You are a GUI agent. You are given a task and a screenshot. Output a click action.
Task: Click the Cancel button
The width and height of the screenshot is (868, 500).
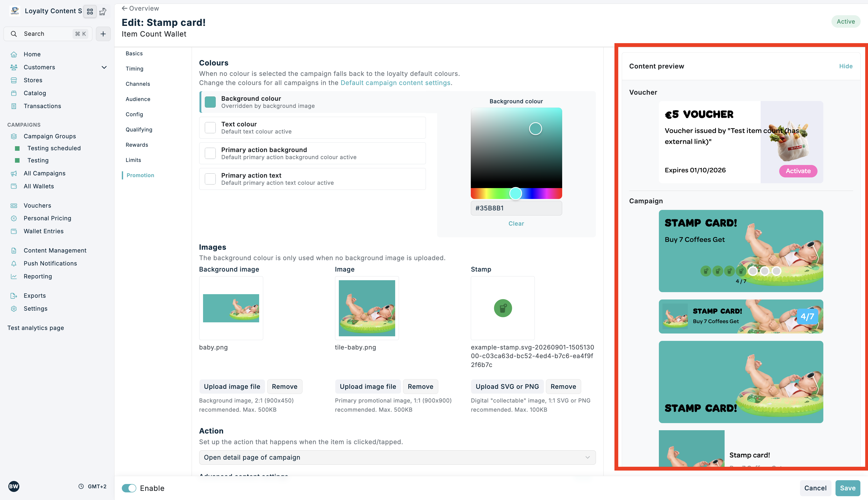[815, 488]
